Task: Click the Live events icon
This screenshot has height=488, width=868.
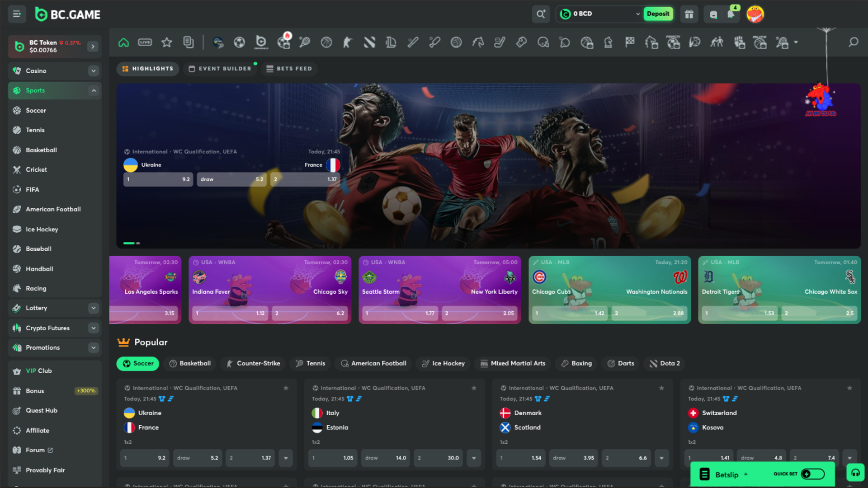Action: click(x=145, y=42)
